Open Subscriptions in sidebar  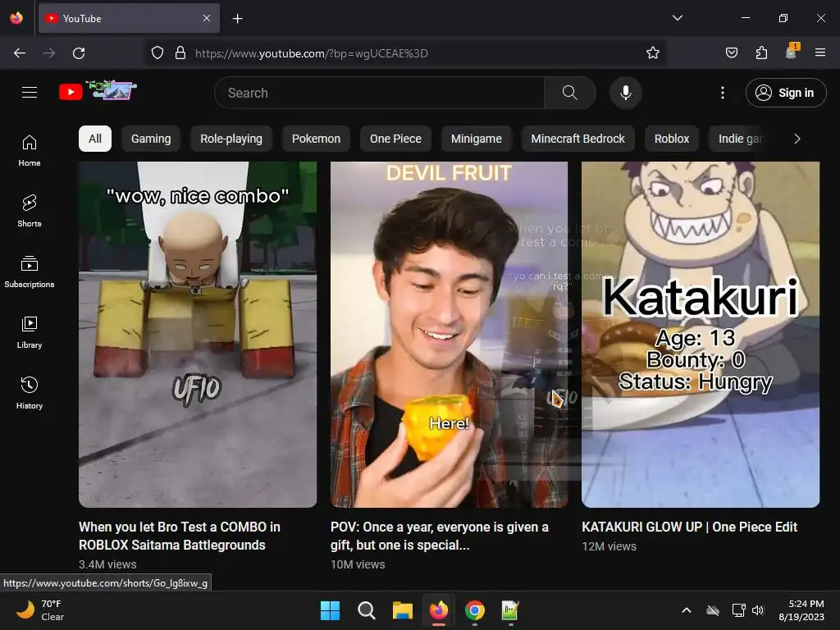pos(30,272)
